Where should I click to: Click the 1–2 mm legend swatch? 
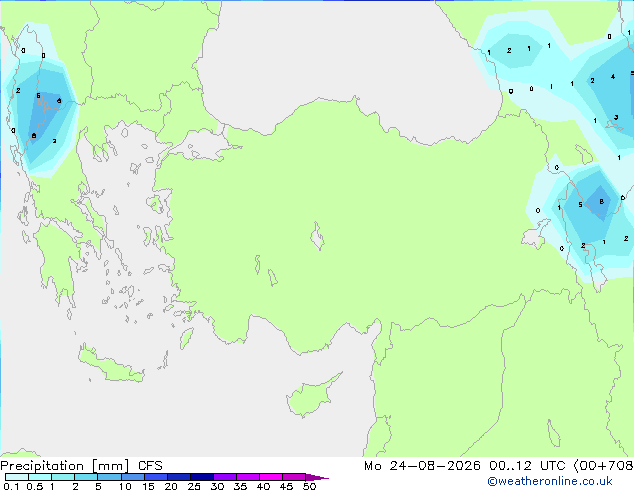click(x=63, y=477)
